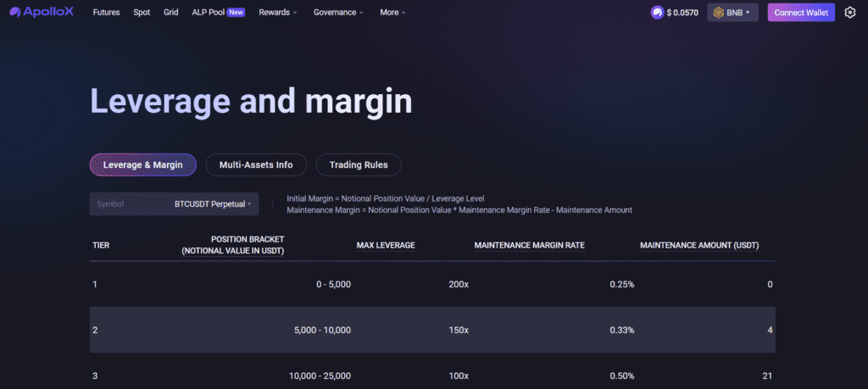Click the Tier column header

[x=101, y=245]
